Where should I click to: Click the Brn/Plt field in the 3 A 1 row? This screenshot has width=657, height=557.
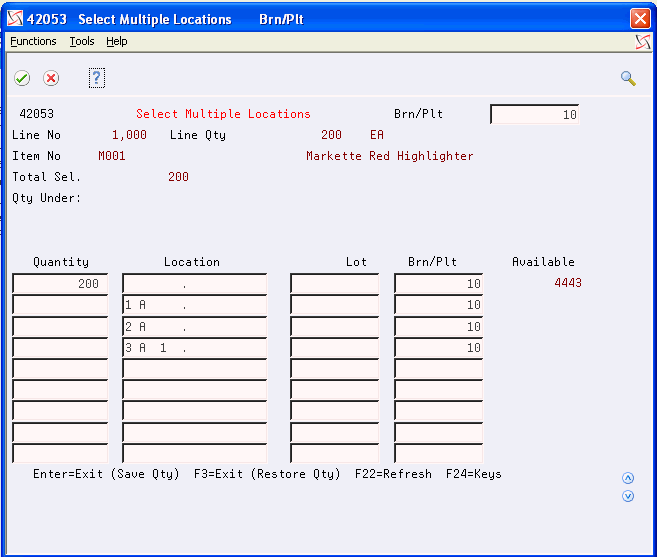tap(438, 347)
